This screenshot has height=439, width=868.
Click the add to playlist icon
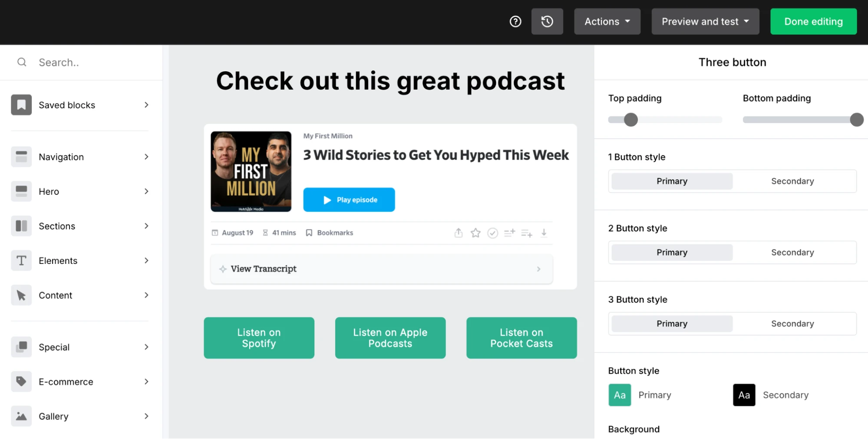pos(527,233)
